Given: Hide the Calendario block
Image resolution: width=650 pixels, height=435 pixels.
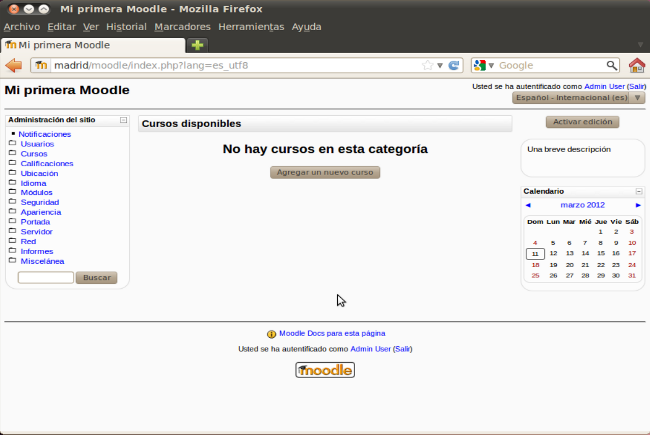Looking at the screenshot, I should (638, 191).
